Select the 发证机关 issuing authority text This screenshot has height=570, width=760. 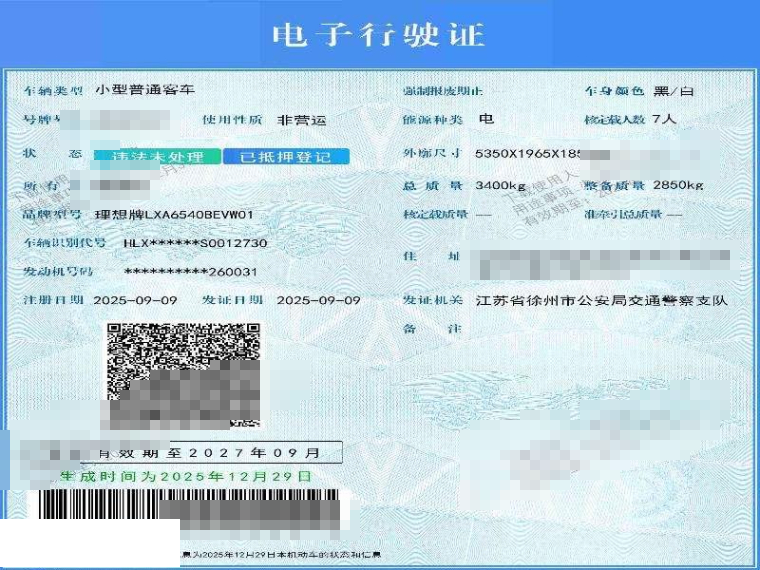tap(602, 300)
